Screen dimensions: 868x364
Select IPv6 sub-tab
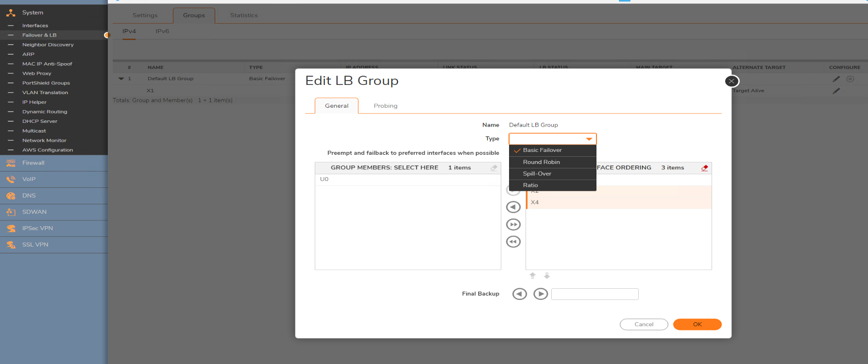click(x=162, y=32)
